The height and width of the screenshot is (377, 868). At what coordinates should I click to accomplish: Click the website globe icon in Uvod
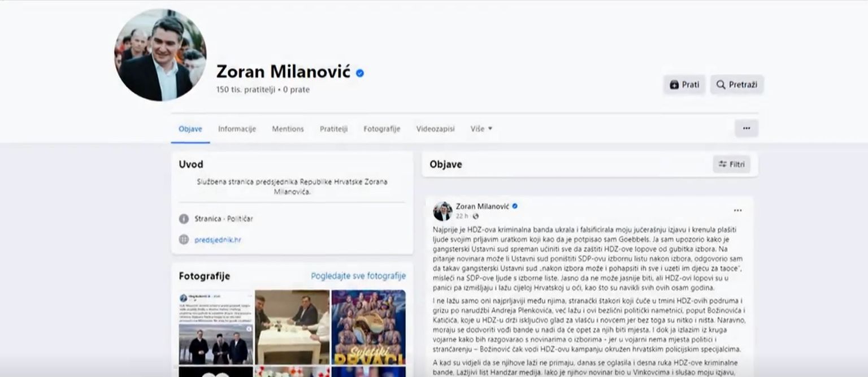coord(184,240)
